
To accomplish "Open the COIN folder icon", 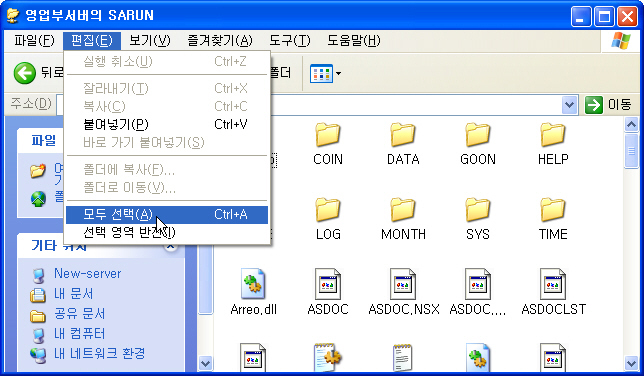I will (327, 135).
